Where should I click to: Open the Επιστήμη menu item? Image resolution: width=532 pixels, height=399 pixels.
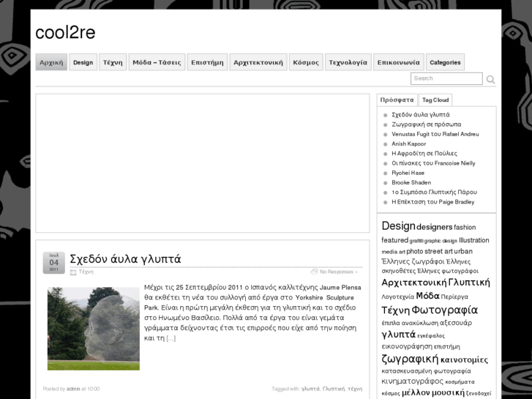pos(207,62)
